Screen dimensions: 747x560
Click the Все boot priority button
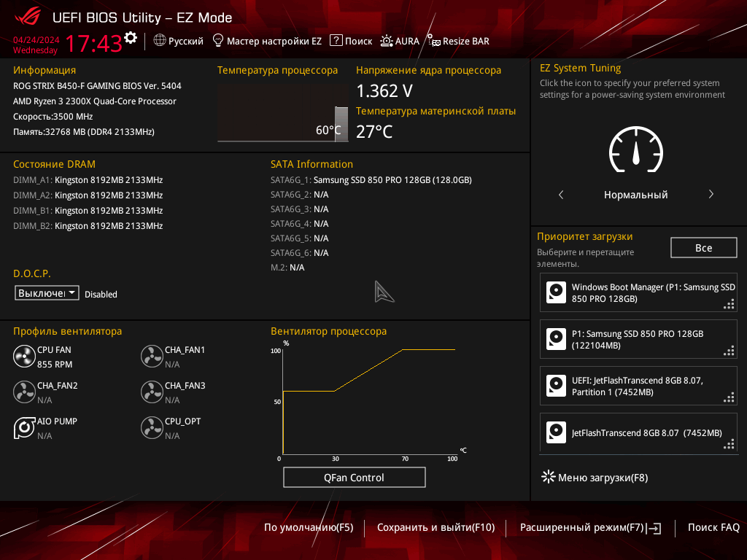pos(704,248)
